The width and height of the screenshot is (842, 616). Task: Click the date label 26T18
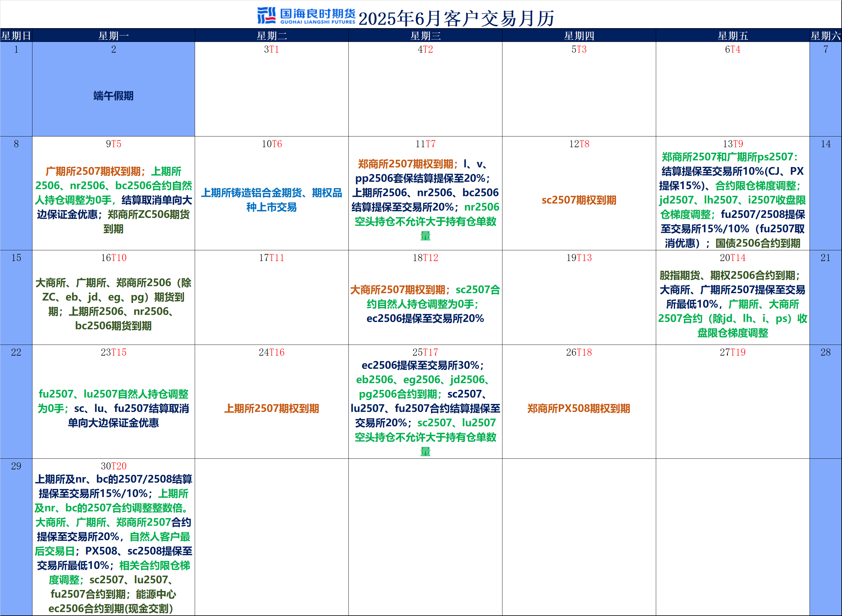tap(579, 353)
